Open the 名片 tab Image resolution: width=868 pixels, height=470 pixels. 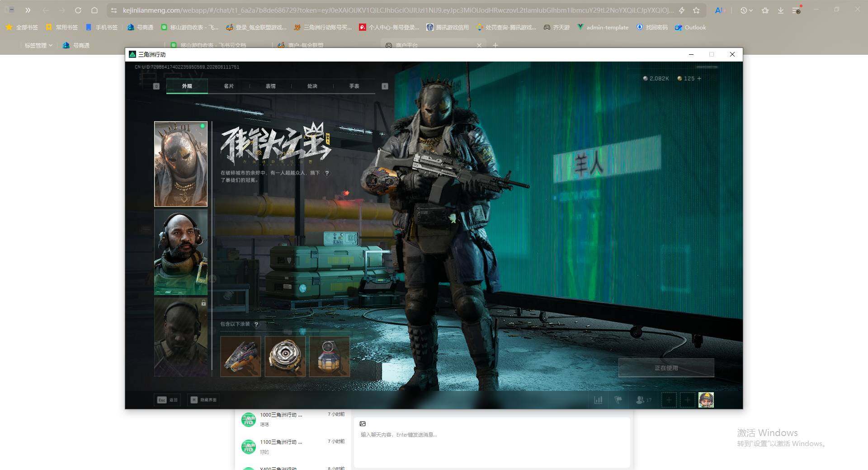pyautogui.click(x=229, y=86)
